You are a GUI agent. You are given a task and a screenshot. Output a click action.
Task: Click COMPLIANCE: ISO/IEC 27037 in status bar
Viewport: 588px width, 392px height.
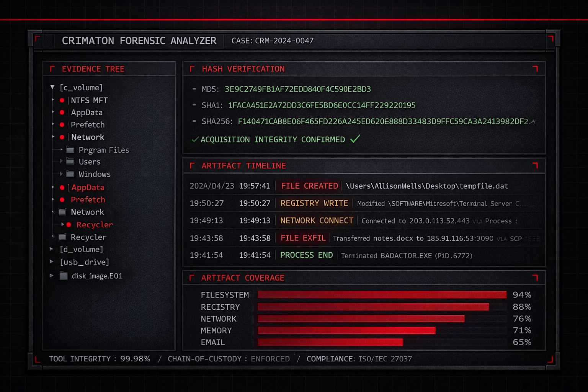click(359, 359)
